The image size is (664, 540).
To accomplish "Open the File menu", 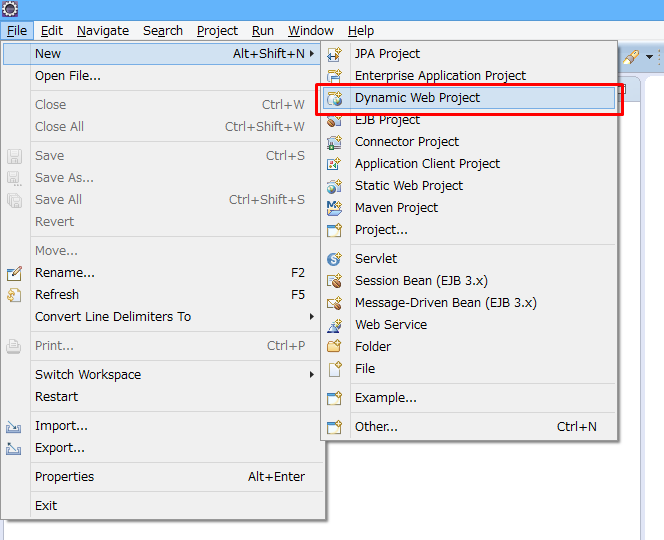I will coord(17,31).
